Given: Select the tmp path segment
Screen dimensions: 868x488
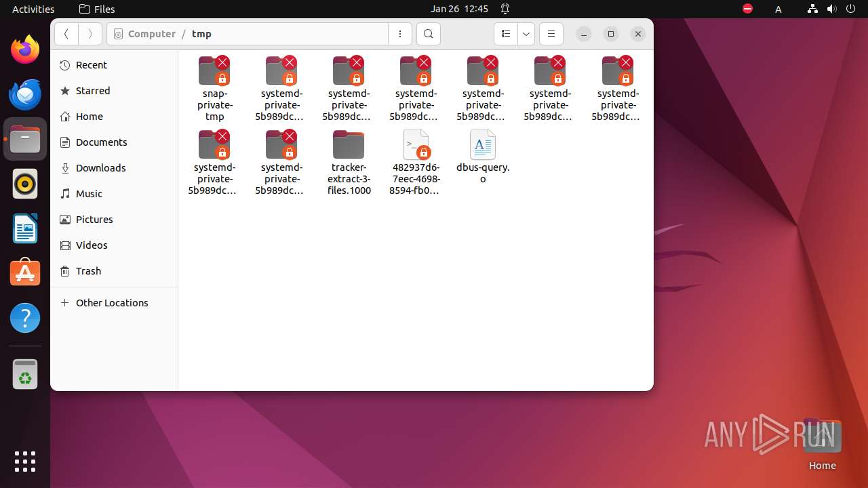Looking at the screenshot, I should coord(201,34).
